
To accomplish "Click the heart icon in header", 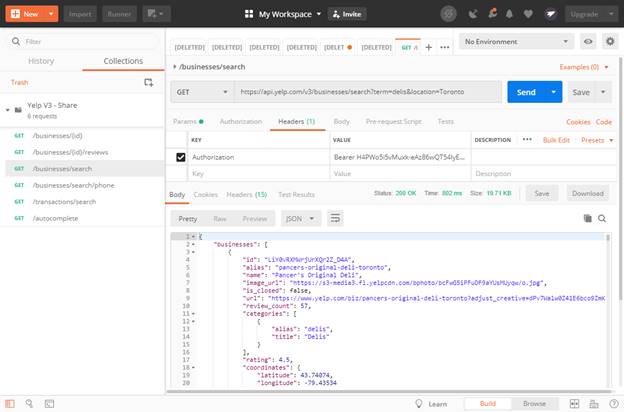I will pyautogui.click(x=528, y=14).
